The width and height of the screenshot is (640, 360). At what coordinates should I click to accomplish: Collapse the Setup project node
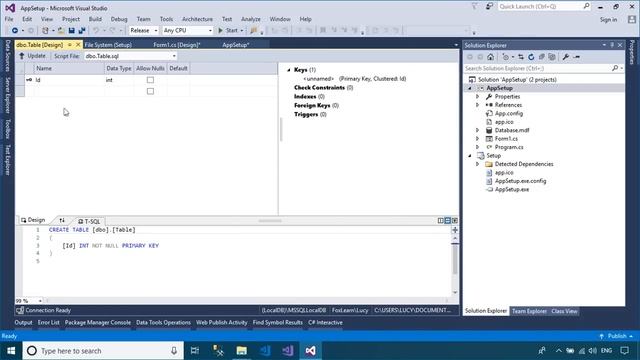[470, 156]
